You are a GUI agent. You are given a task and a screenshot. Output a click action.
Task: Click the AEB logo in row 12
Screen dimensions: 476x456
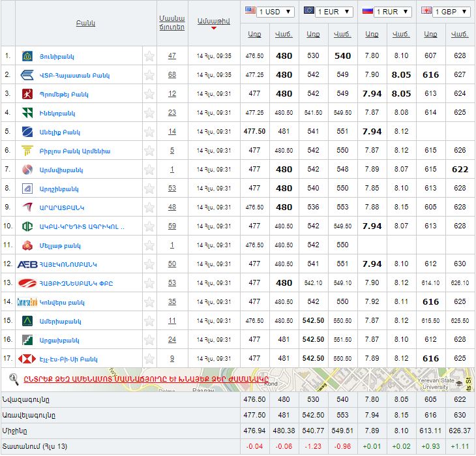coord(27,264)
